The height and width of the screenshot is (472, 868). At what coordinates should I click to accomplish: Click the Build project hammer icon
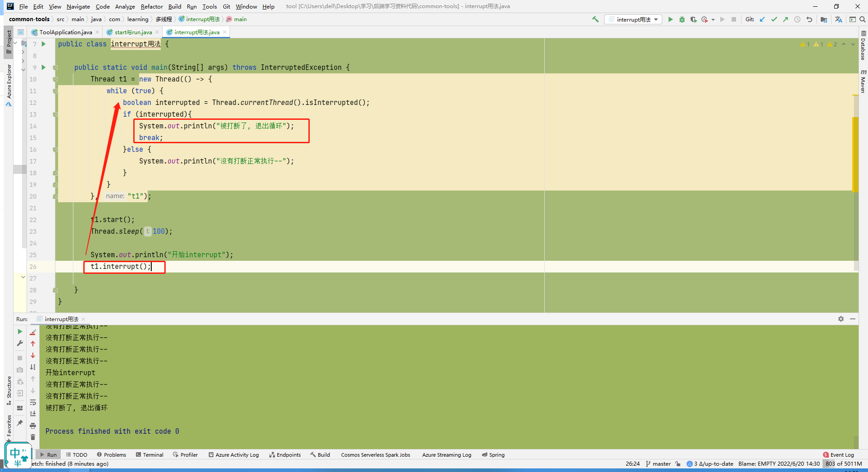pos(595,19)
